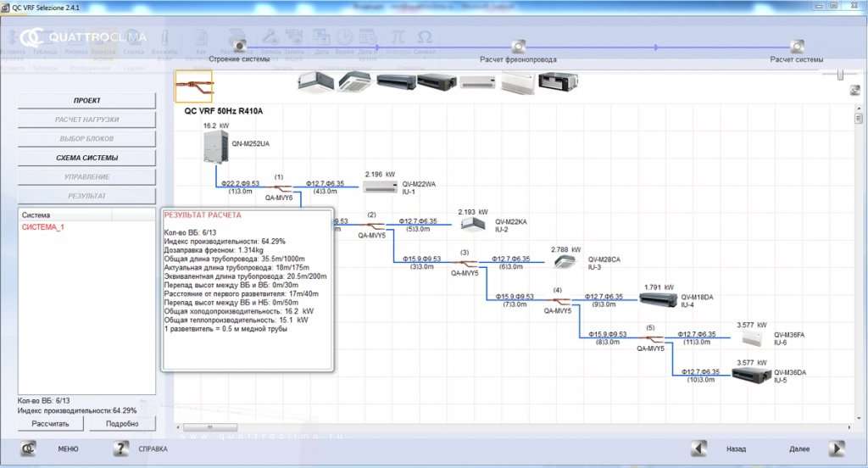
Task: Select wall unit QV-M22WA IU-1 icon
Action: (x=381, y=187)
